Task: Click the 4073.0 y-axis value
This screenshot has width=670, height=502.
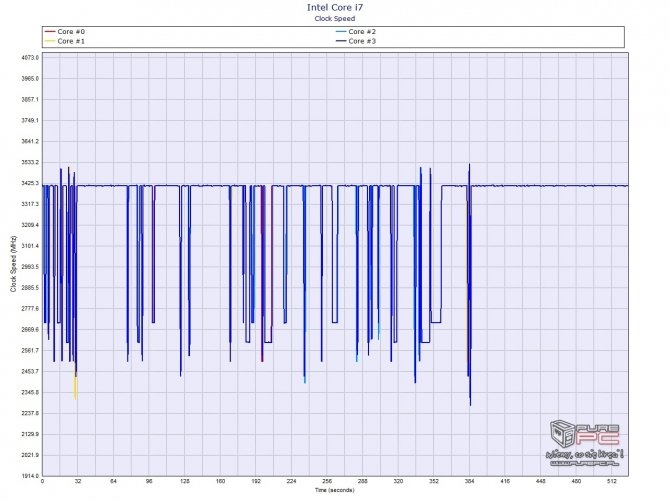Action: [x=30, y=57]
